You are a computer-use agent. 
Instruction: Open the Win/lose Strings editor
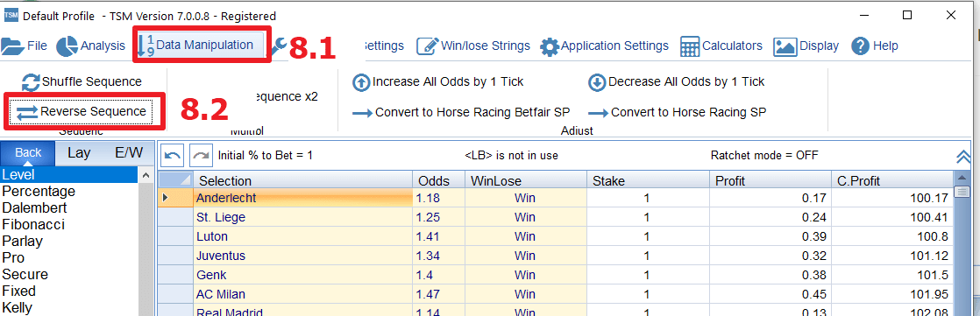(473, 46)
